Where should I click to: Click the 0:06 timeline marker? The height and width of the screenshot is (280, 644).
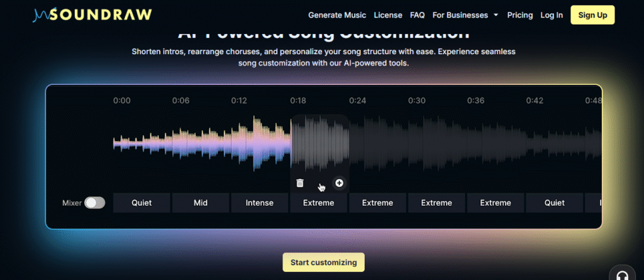point(180,101)
